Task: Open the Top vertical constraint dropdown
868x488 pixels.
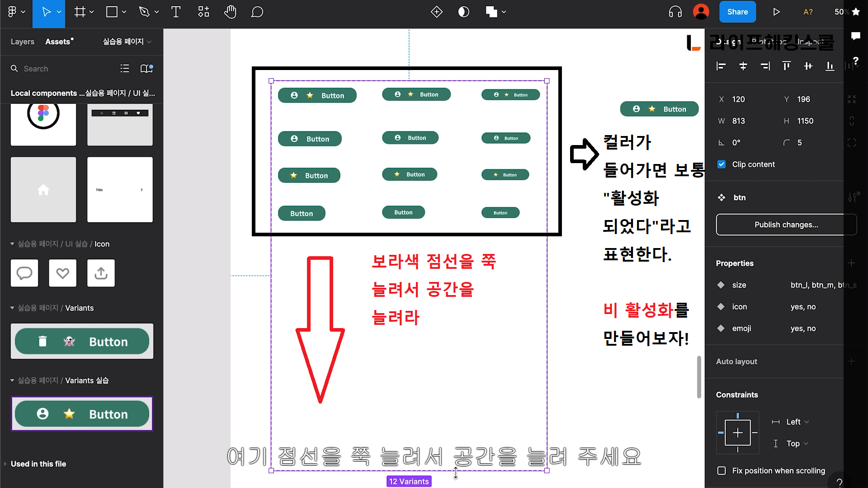Action: point(796,444)
